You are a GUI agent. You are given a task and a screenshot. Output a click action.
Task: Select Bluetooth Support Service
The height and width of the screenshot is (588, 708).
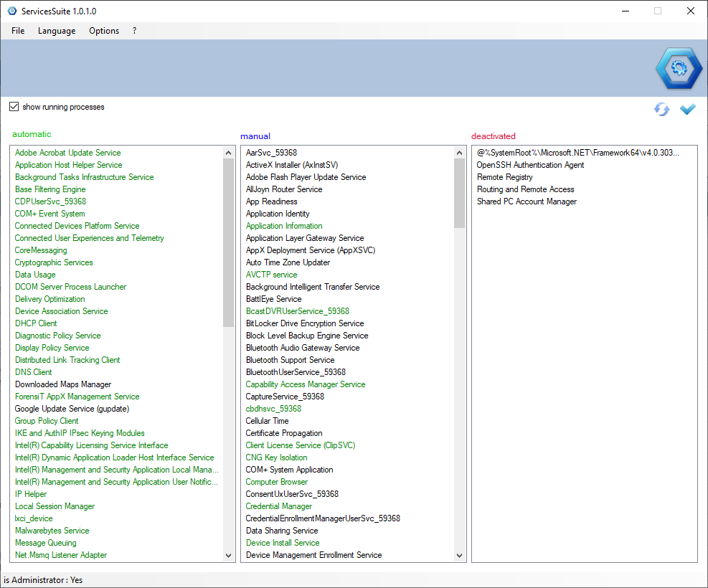[x=291, y=360]
